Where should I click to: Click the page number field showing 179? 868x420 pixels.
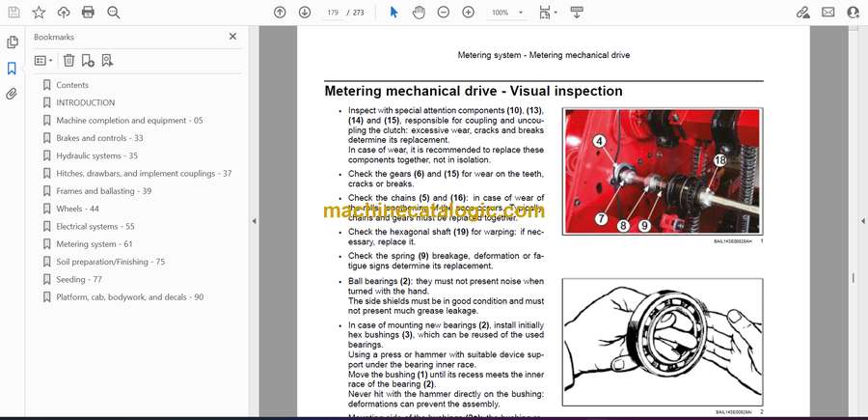[x=333, y=13]
